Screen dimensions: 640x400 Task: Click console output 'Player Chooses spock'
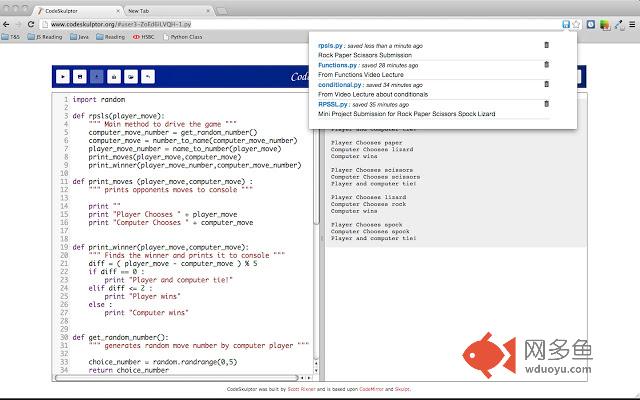tap(367, 224)
